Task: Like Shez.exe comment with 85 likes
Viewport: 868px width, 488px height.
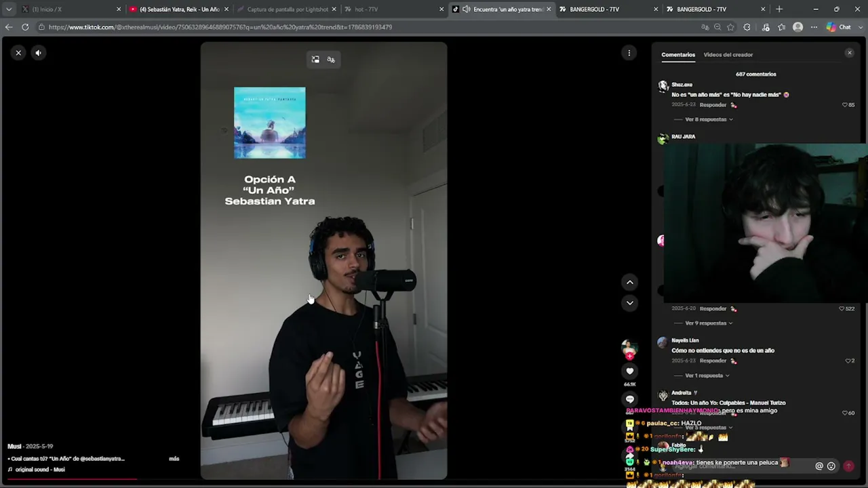Action: click(x=845, y=105)
